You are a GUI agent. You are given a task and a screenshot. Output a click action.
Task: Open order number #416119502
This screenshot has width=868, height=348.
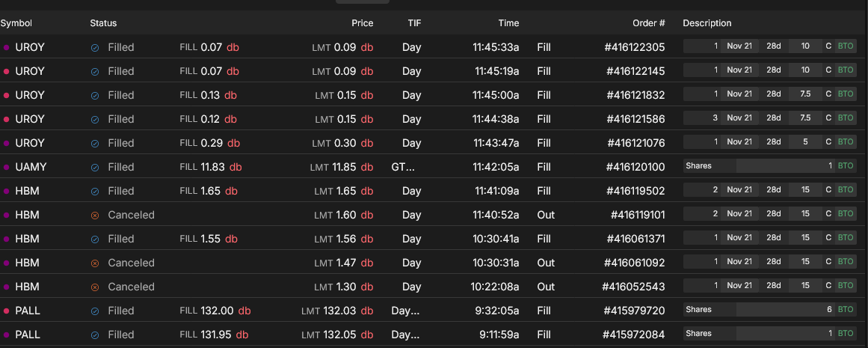[634, 191]
